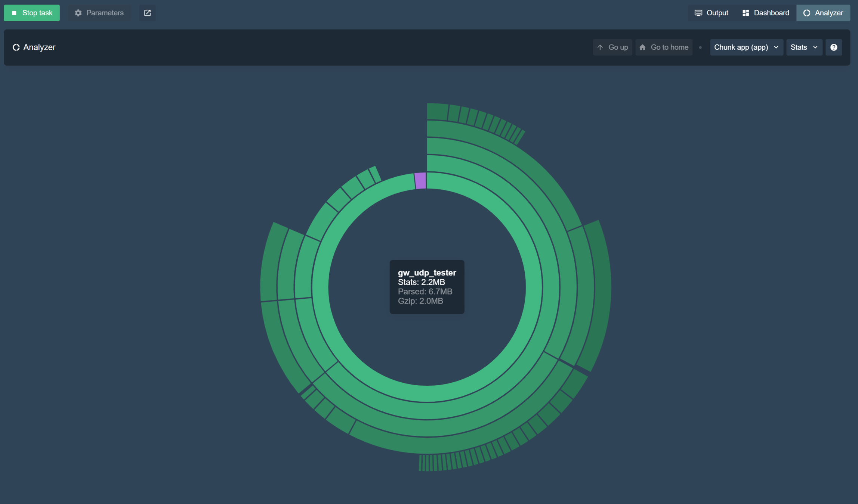This screenshot has height=504, width=858.
Task: Click the Dashboard grid icon
Action: [x=746, y=13]
